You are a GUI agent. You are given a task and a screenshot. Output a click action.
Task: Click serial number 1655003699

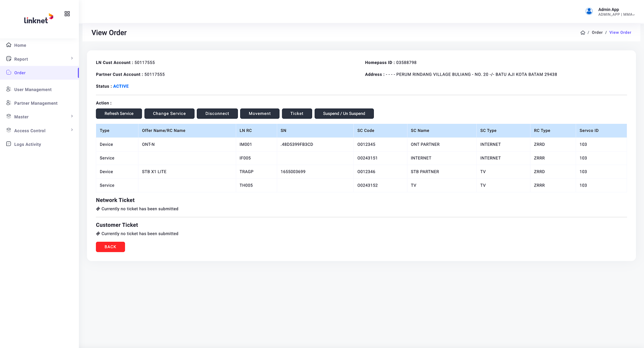point(293,172)
